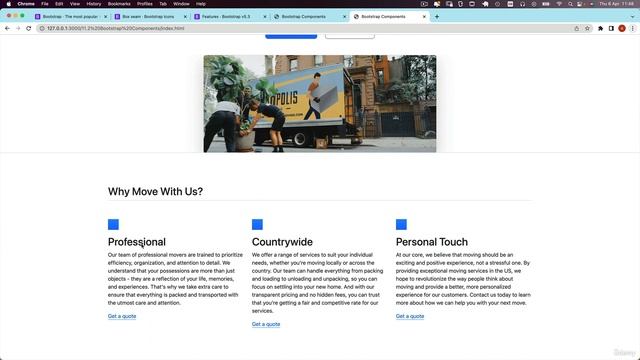Open the Chrome application menu
The height and width of the screenshot is (360, 640).
click(x=26, y=4)
